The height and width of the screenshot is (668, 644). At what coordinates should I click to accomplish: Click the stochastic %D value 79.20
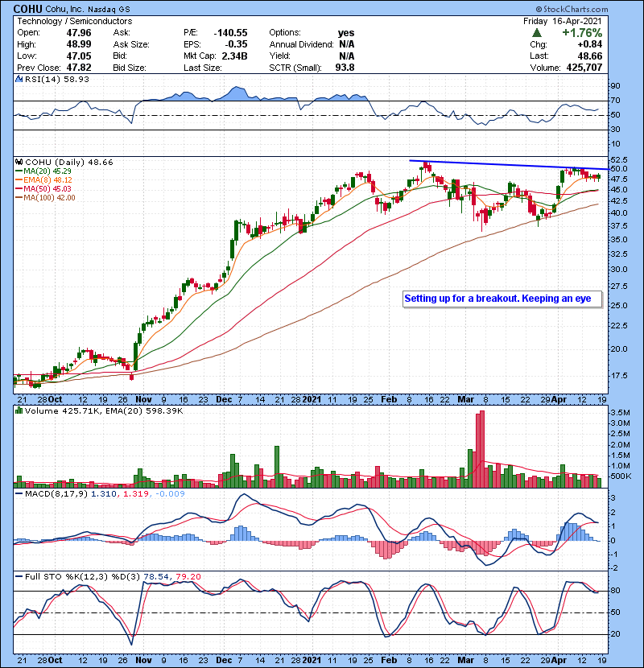[188, 576]
